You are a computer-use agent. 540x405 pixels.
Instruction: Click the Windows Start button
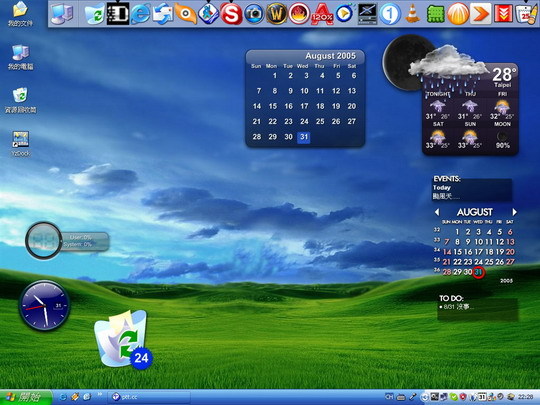coord(26,397)
